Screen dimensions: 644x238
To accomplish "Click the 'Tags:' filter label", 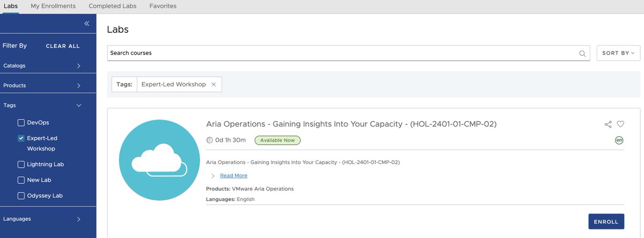I will pyautogui.click(x=125, y=85).
